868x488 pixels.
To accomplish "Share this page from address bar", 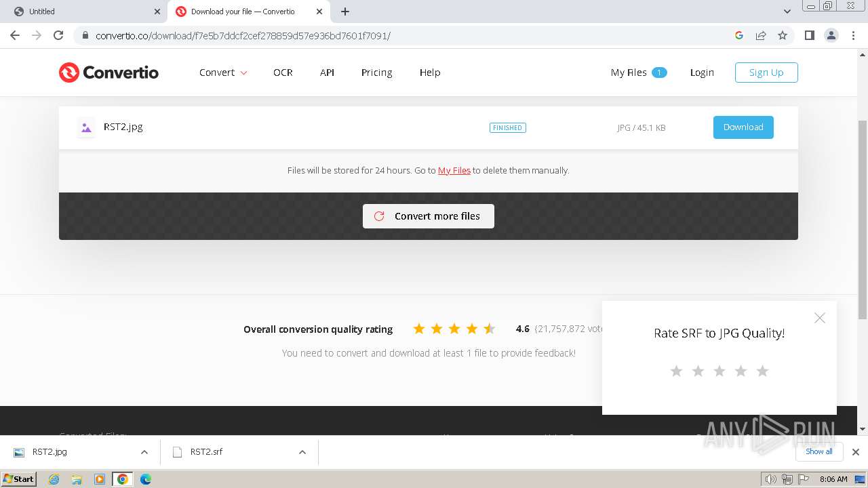I will pyautogui.click(x=761, y=35).
